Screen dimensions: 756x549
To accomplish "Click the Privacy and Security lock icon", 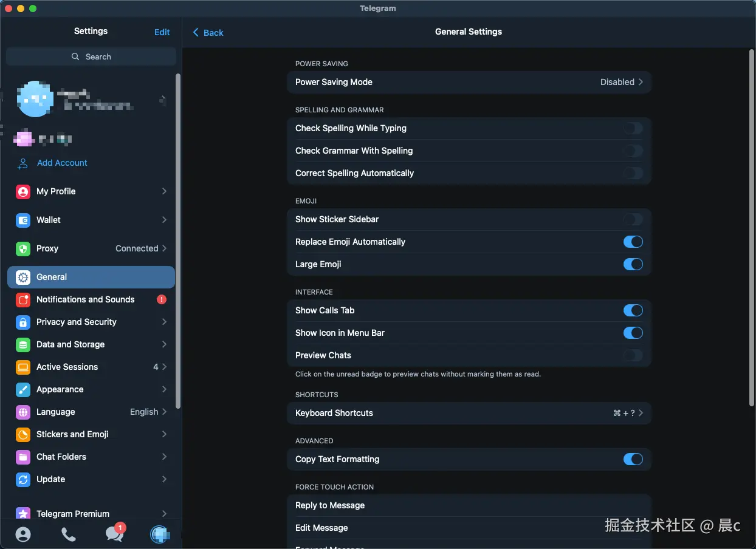I will (x=23, y=322).
